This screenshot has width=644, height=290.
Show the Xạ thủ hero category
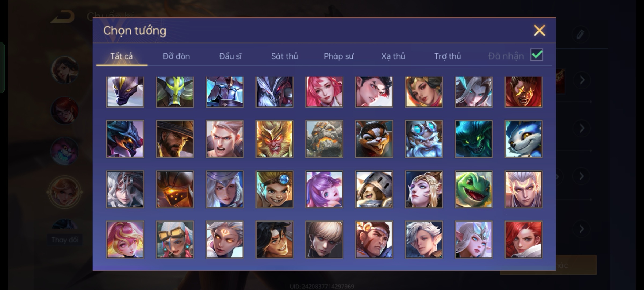click(x=393, y=56)
